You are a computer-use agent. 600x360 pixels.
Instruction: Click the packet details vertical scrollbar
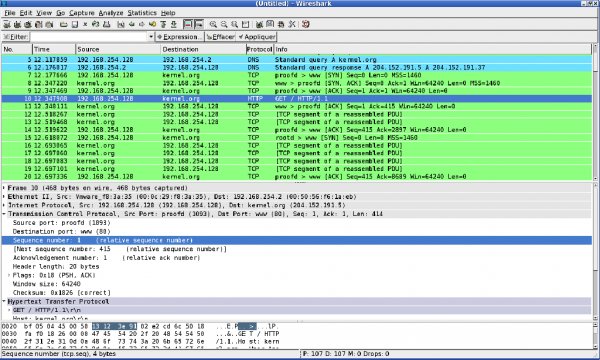595,251
